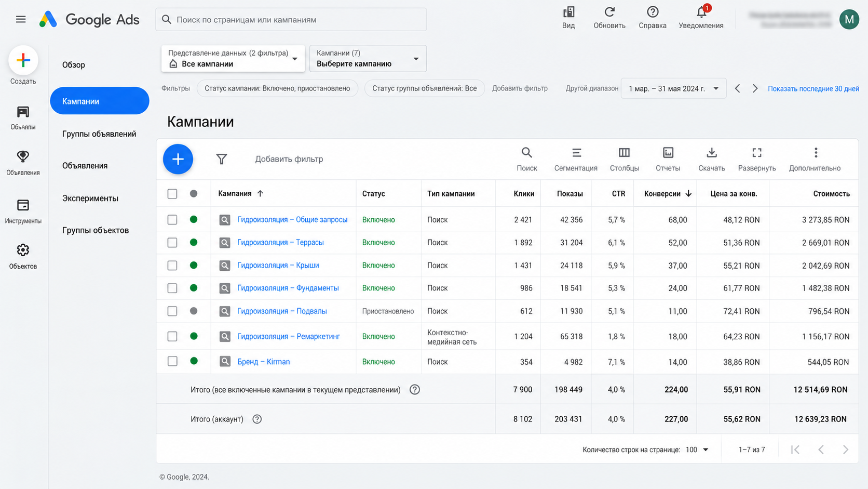
Task: Click the account avatar M
Action: (x=849, y=20)
